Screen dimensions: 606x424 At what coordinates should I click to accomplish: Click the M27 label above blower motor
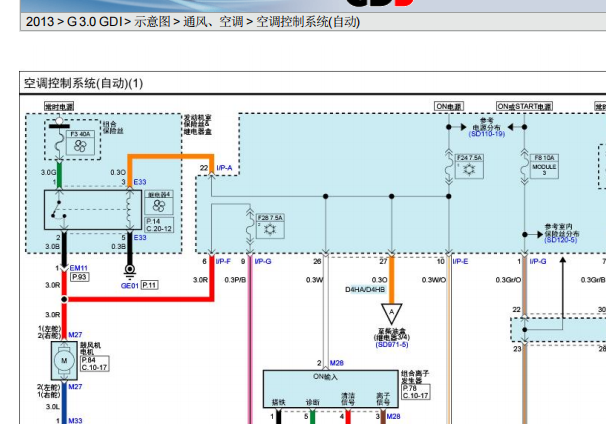click(x=75, y=335)
